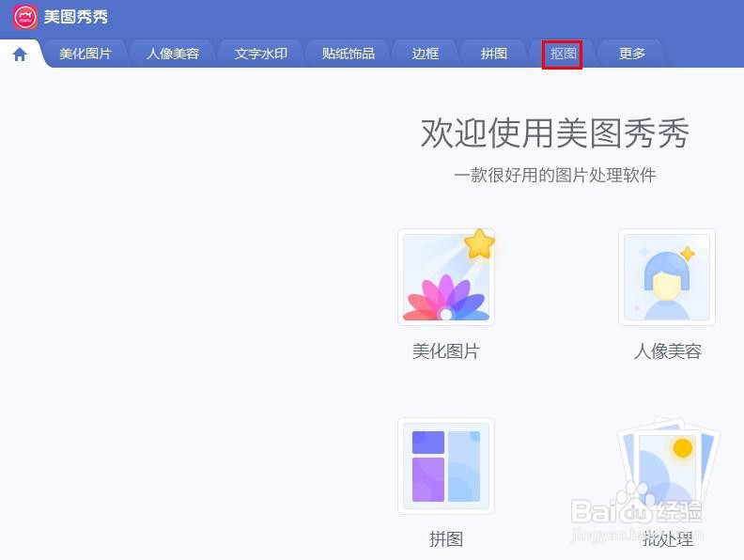The width and height of the screenshot is (744, 560).
Task: Select the 文字水印 tab
Action: coord(260,54)
